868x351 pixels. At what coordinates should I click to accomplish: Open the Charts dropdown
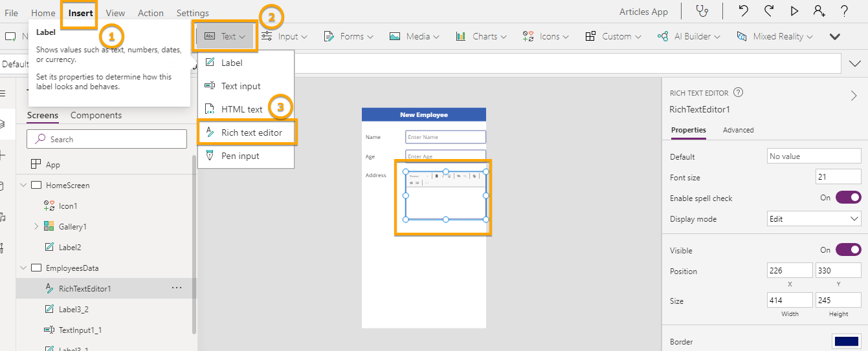481,36
